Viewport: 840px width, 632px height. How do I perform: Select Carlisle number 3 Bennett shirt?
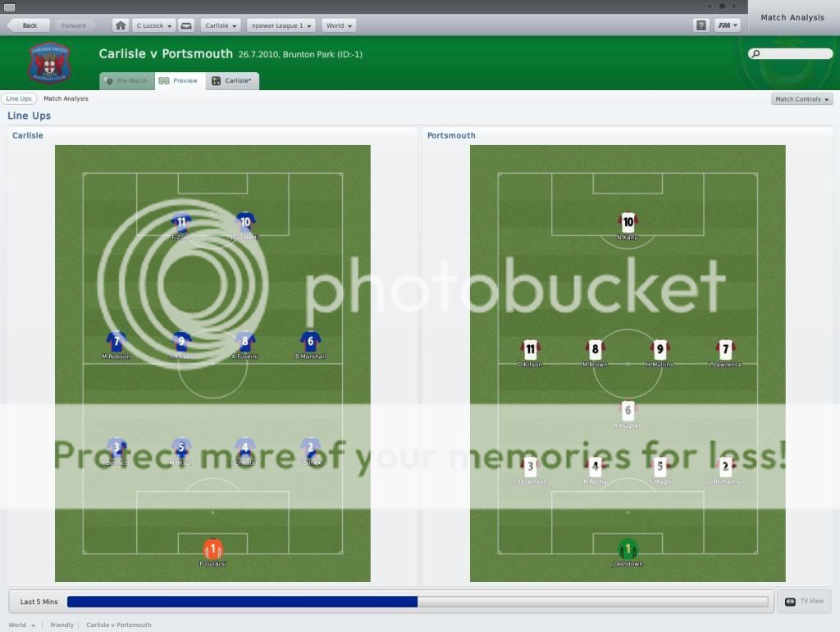tap(116, 447)
